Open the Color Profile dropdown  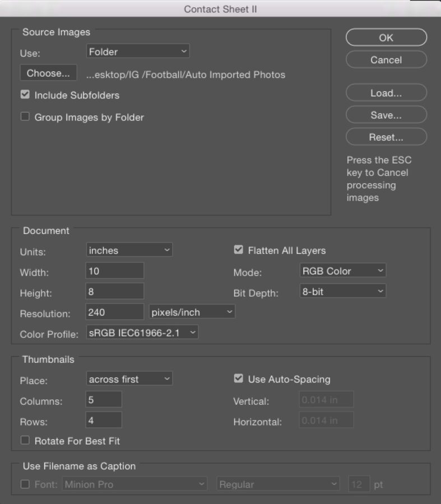(143, 332)
